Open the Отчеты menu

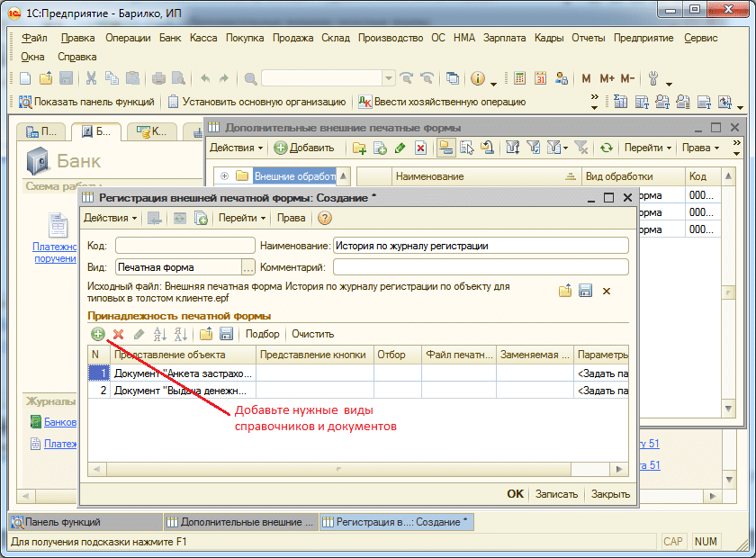pyautogui.click(x=588, y=38)
